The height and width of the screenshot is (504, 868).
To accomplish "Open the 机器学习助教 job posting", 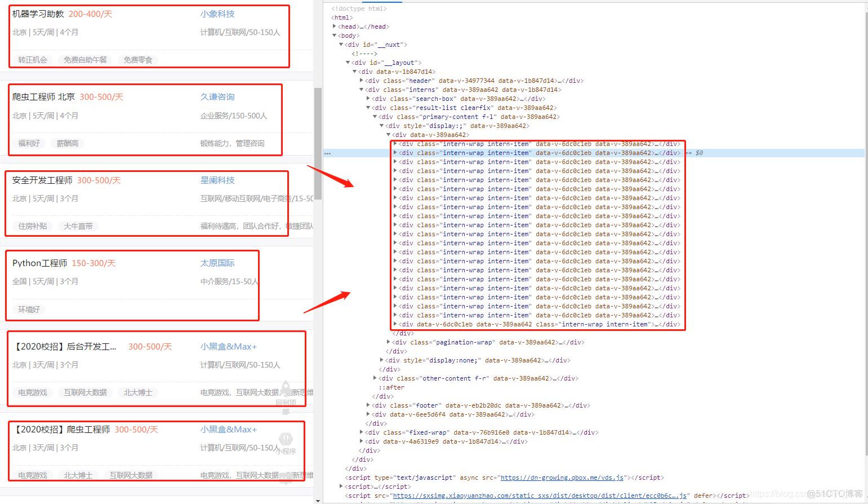I will [38, 14].
